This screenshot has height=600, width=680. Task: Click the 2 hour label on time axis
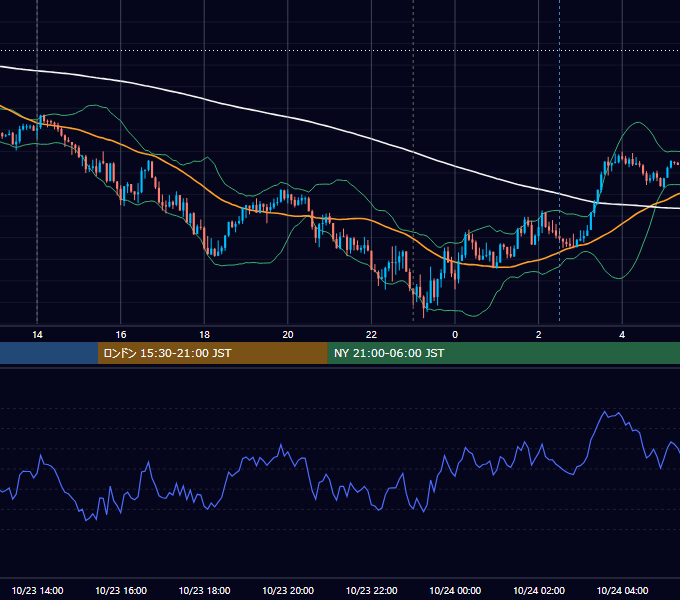coord(538,335)
